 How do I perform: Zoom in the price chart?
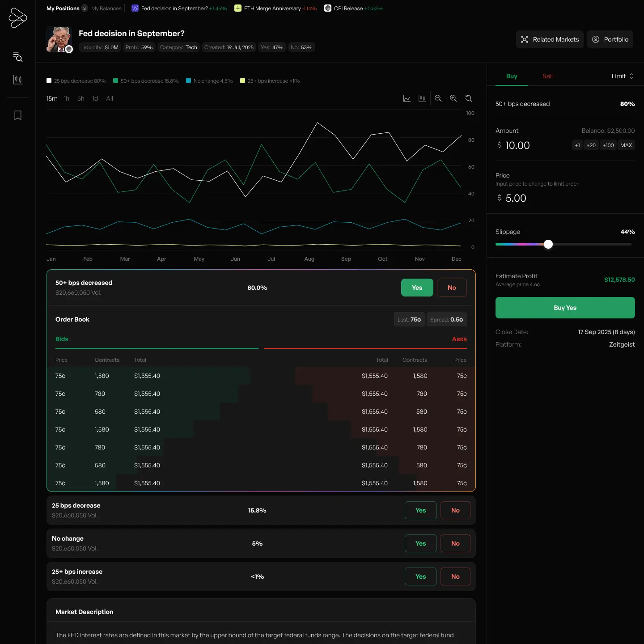click(x=453, y=98)
